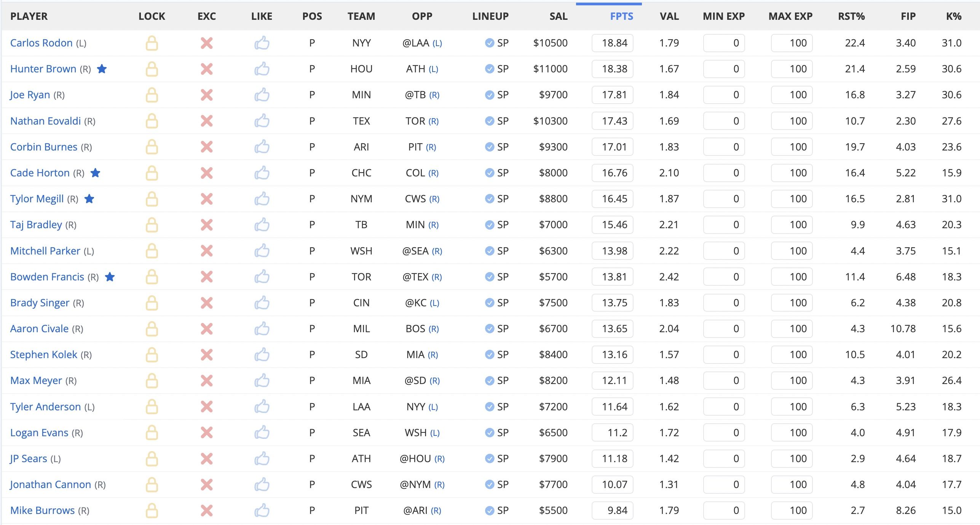Like Joe Ryan with thumbs-up icon

click(262, 95)
